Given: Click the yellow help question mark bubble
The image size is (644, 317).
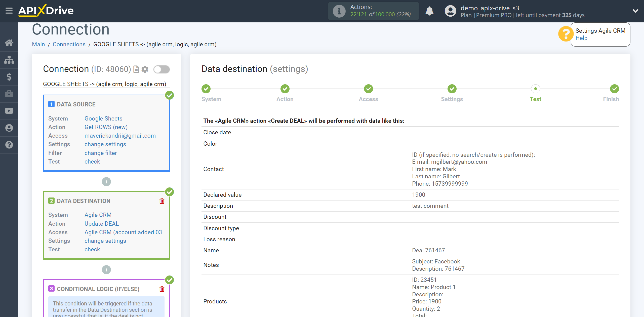Looking at the screenshot, I should pos(566,34).
